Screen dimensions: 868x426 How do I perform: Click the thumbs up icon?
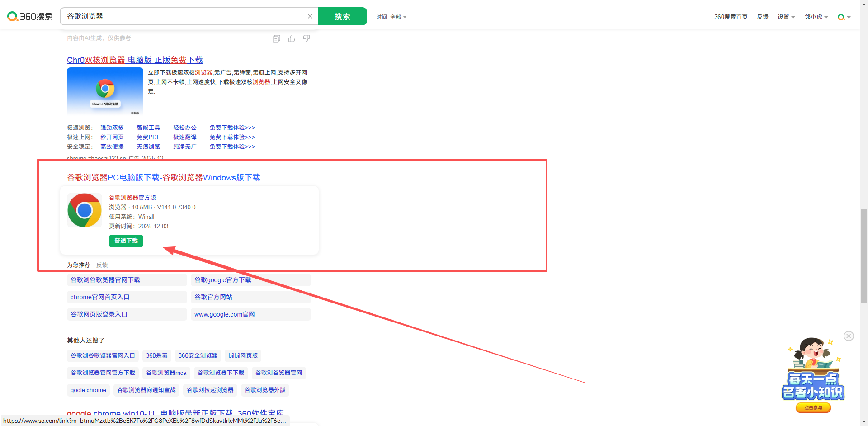click(x=292, y=39)
